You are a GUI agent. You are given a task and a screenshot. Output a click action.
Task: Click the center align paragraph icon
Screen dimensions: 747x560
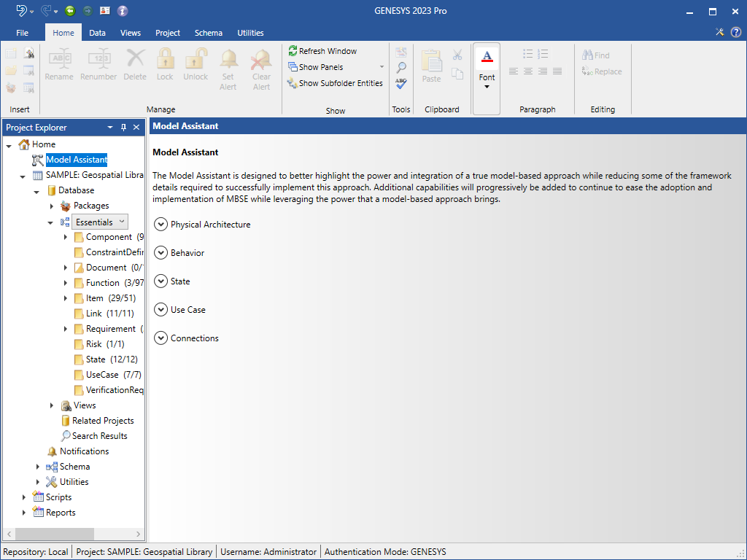coord(528,71)
